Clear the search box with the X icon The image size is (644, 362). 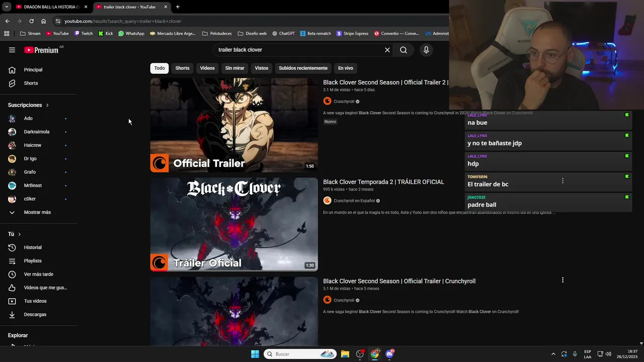tap(387, 50)
